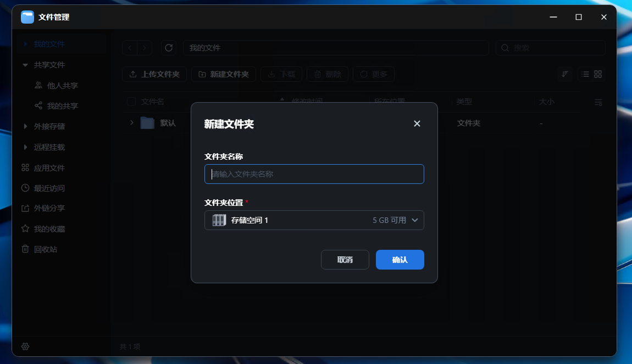
Task: Open the 文件夹位置 storage dropdown
Action: [314, 220]
